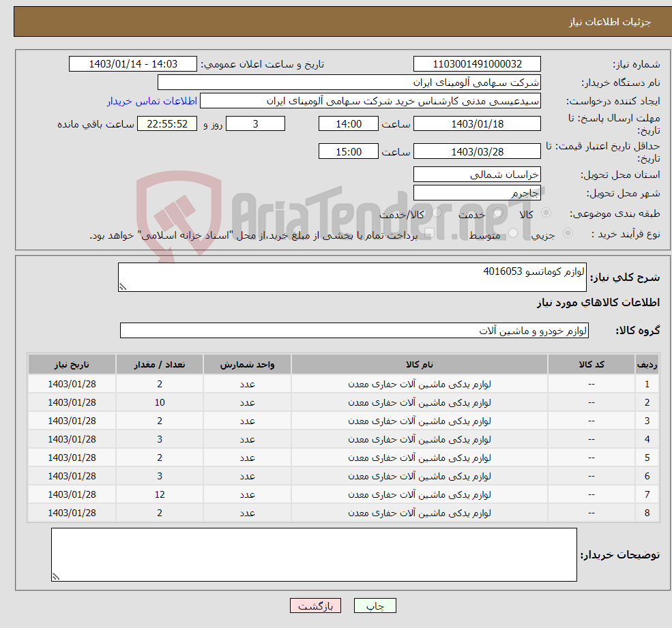This screenshot has width=672, height=628.
Task: Click the price validity date 1403/03/28
Action: pos(477,151)
